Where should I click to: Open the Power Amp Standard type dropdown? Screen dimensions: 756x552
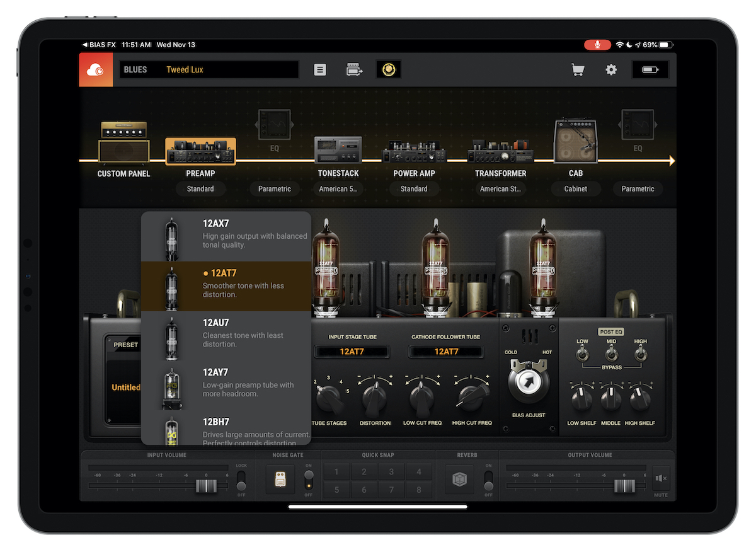pyautogui.click(x=414, y=189)
